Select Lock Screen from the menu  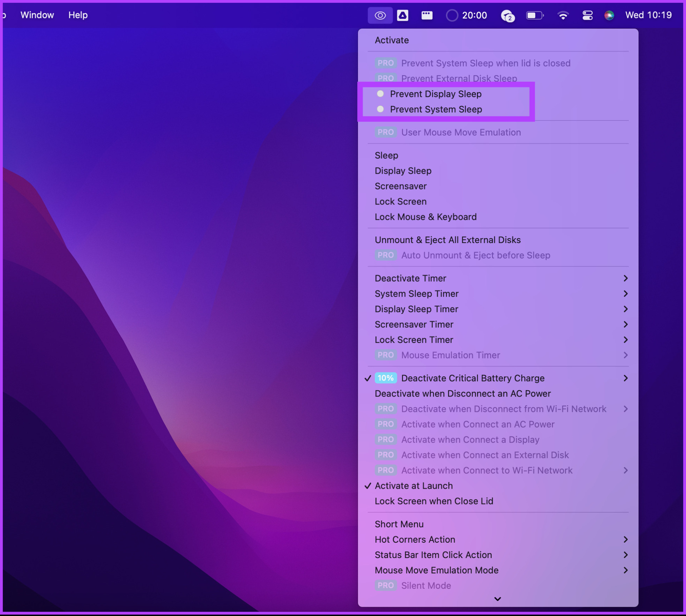click(401, 201)
